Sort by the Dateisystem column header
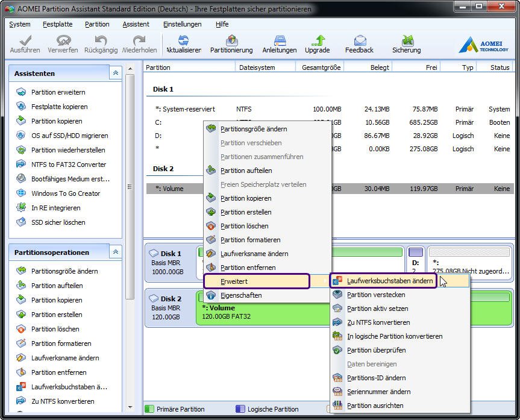The height and width of the screenshot is (420, 520). click(x=265, y=67)
